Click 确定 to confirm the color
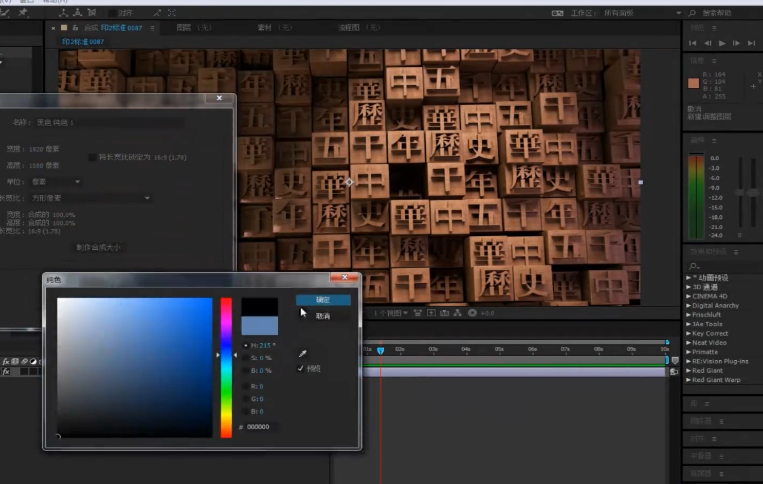The width and height of the screenshot is (763, 484). 323,300
